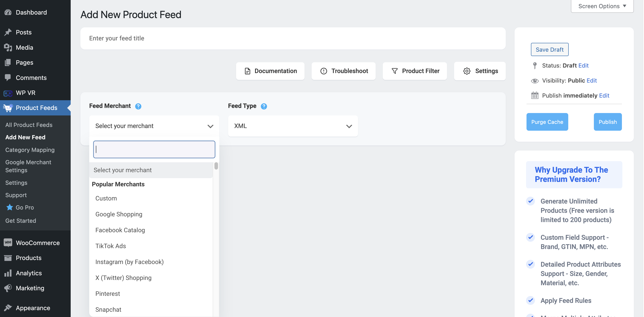Screen dimensions: 644x317
Task: Click the Feed Type help question icon
Action: (264, 106)
